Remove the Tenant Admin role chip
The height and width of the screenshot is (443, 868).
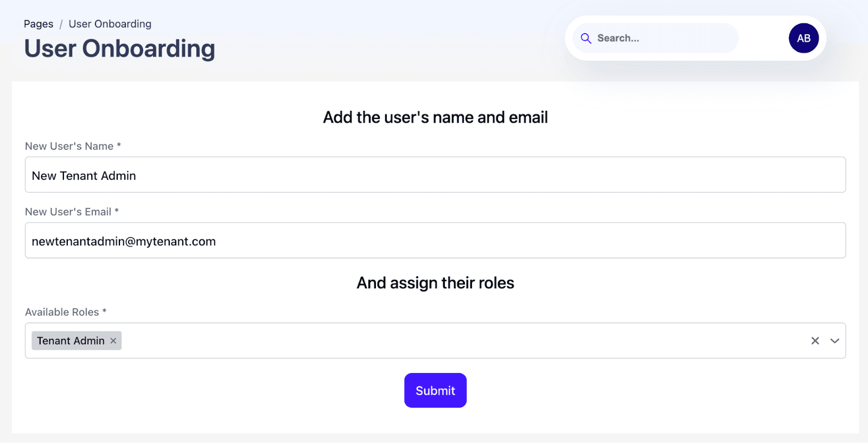tap(113, 341)
